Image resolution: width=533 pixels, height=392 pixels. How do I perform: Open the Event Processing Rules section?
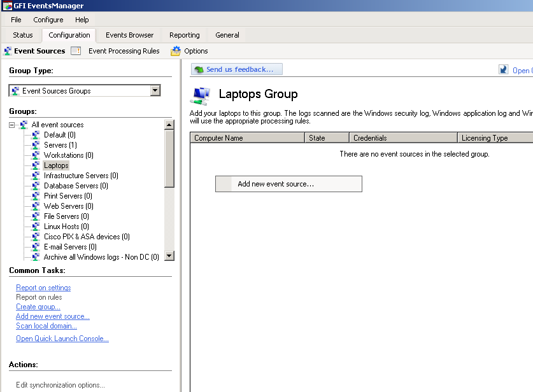pos(124,51)
